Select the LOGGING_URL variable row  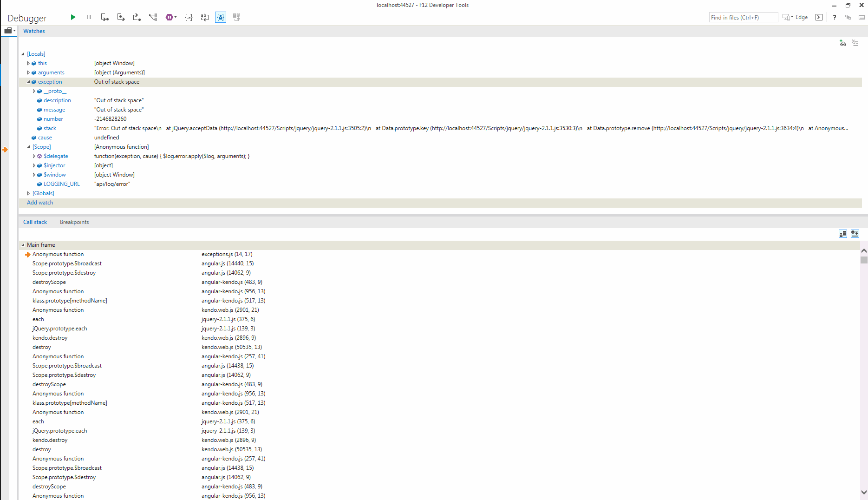pyautogui.click(x=440, y=184)
